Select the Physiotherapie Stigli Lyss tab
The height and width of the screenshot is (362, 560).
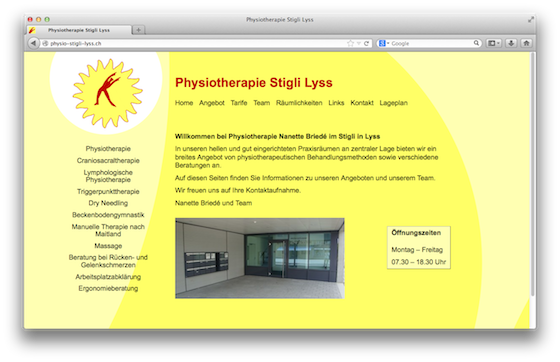79,30
